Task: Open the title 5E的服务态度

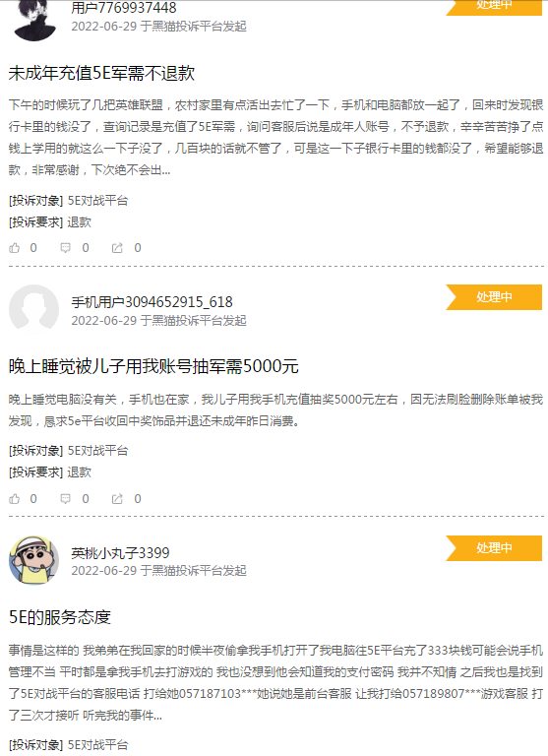Action: click(60, 617)
